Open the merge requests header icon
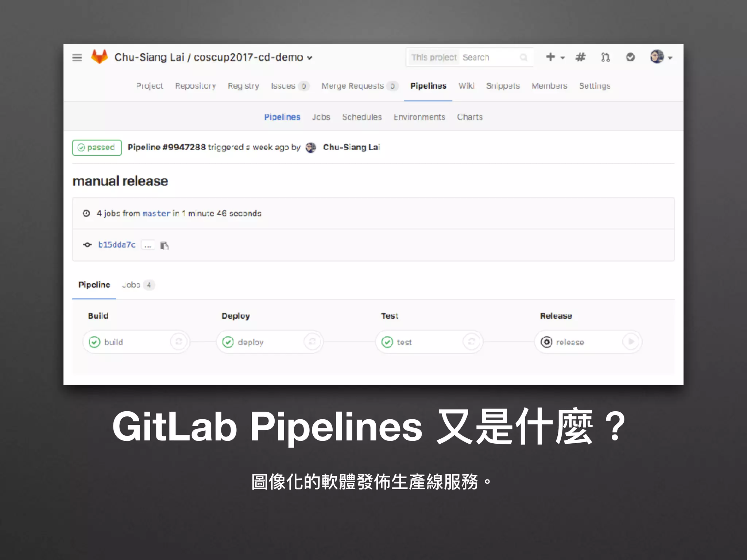Screen dimensions: 747x560 coord(605,57)
